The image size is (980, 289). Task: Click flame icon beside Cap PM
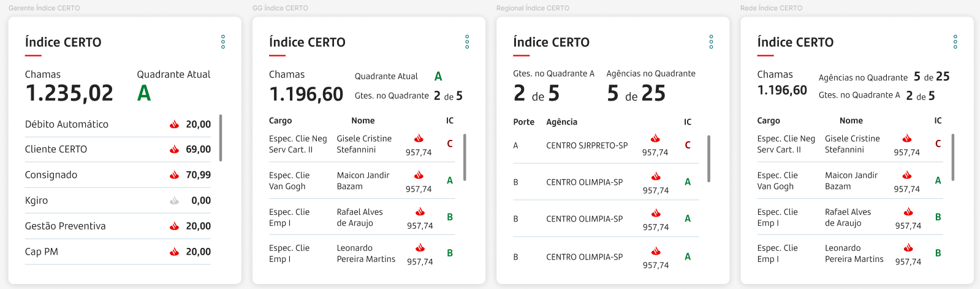pyautogui.click(x=174, y=252)
